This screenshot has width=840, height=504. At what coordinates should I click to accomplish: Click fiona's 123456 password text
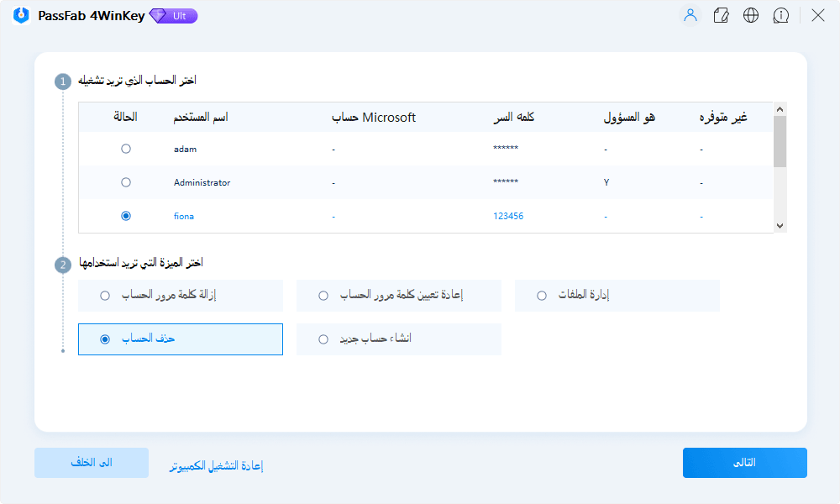point(507,216)
